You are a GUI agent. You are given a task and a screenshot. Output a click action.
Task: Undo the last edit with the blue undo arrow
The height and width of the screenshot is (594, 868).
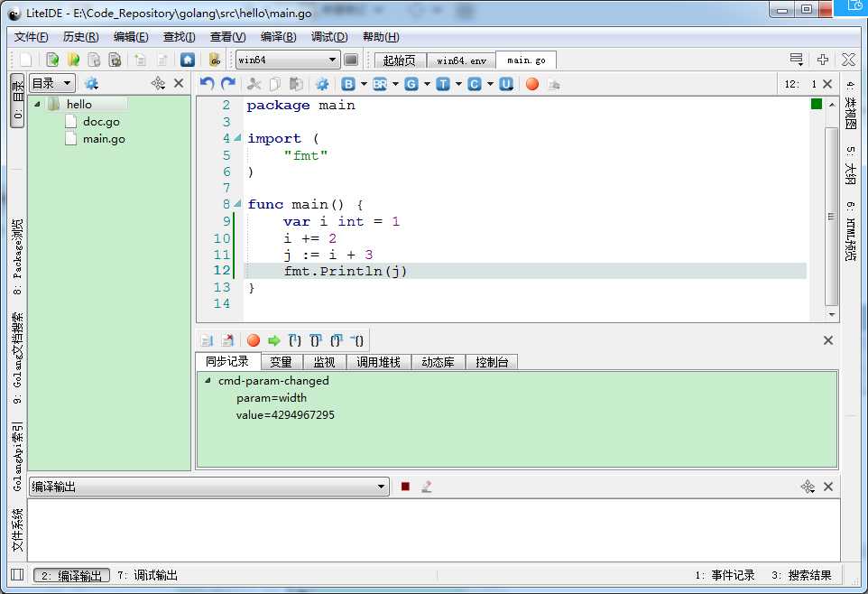pos(207,84)
